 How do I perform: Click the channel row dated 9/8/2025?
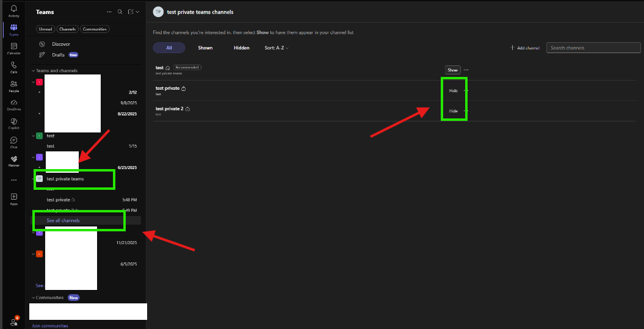[86, 103]
